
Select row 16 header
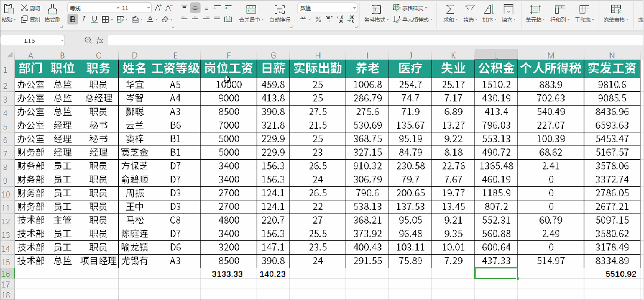pyautogui.click(x=7, y=274)
